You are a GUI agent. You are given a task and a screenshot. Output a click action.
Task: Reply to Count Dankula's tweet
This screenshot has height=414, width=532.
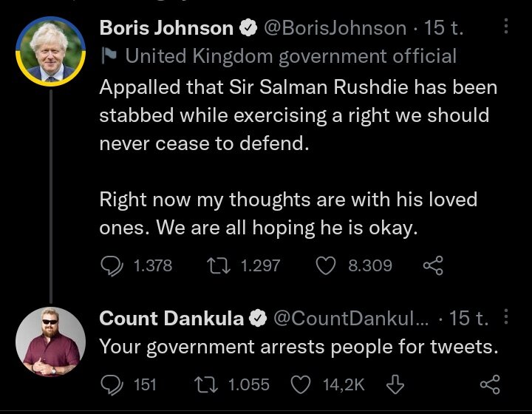[112, 384]
